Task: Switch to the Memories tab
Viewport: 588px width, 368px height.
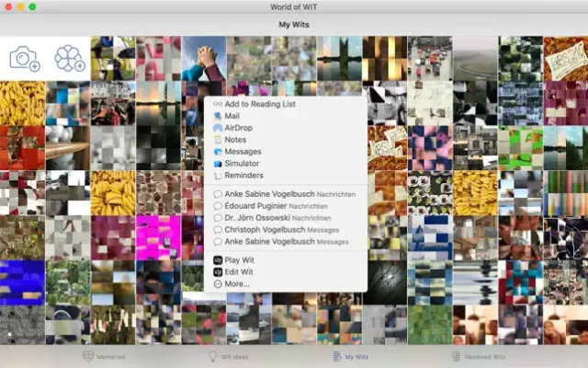Action: coord(103,356)
